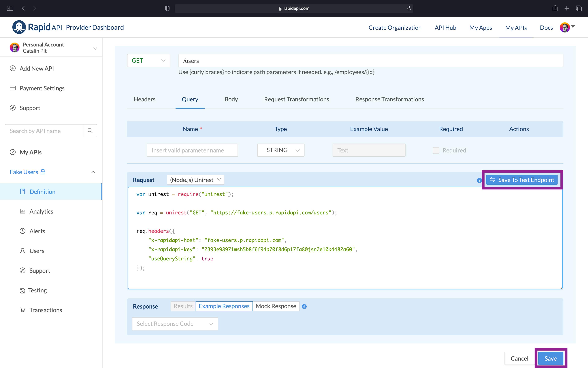
Task: Focus the Insert valid parameter name field
Action: coord(192,150)
